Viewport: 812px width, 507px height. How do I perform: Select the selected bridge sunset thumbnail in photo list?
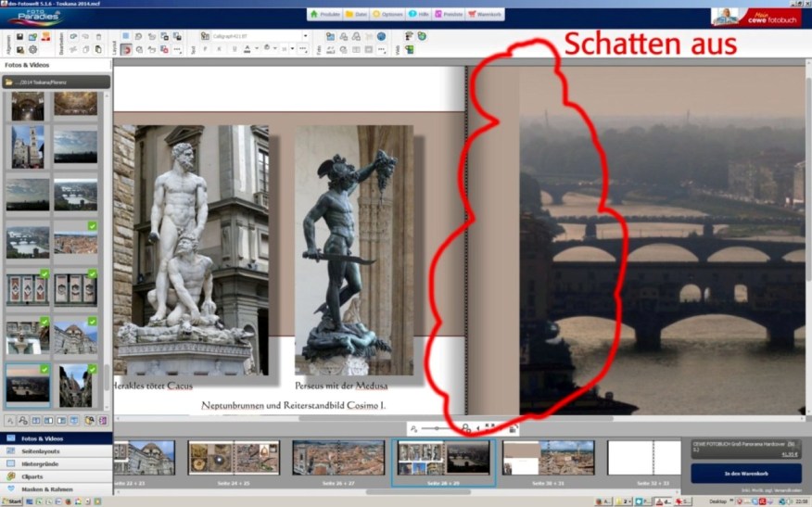point(28,386)
